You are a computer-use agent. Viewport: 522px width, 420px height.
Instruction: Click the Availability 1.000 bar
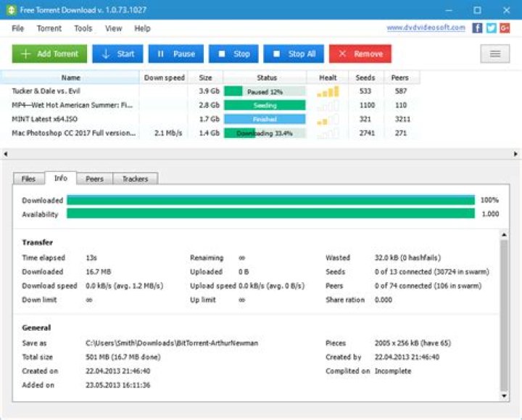[270, 214]
